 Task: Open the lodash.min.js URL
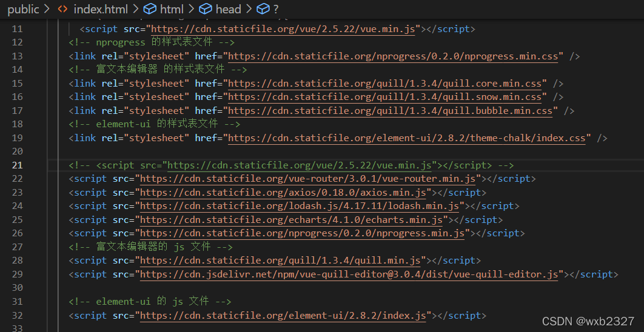pyautogui.click(x=300, y=206)
